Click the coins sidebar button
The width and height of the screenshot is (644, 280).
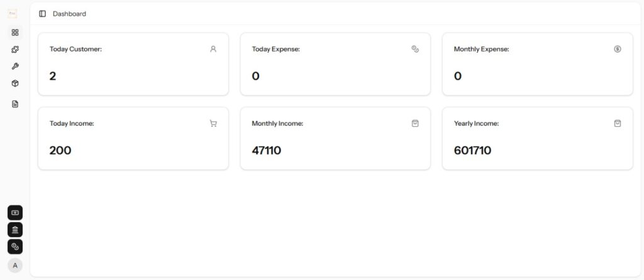[x=15, y=247]
